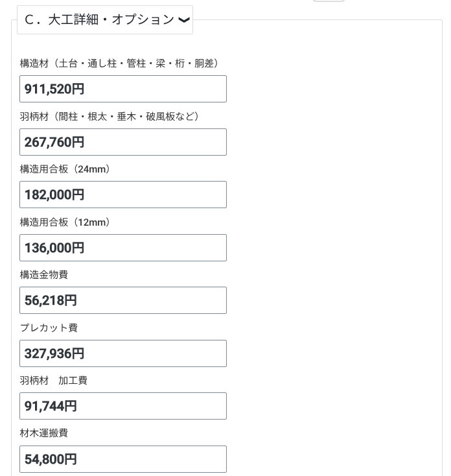Focus the 材木運搬費 field showing 54,800円
The image size is (451, 476).
pyautogui.click(x=123, y=459)
